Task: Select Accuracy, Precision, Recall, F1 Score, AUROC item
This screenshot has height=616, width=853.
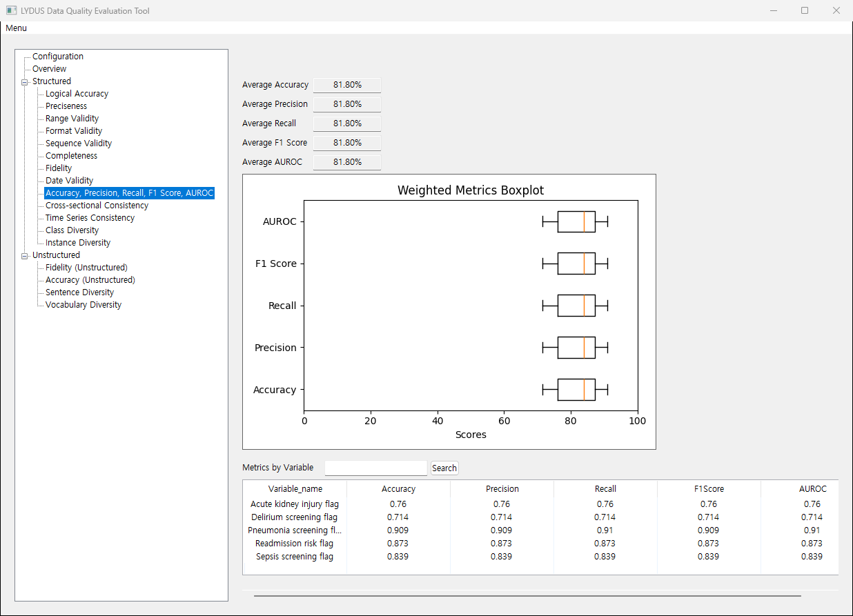Action: pyautogui.click(x=130, y=193)
